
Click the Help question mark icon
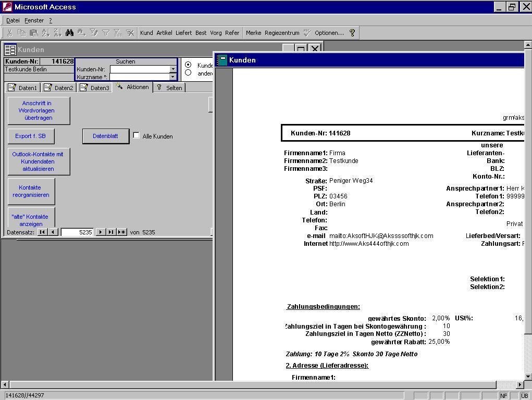click(352, 33)
